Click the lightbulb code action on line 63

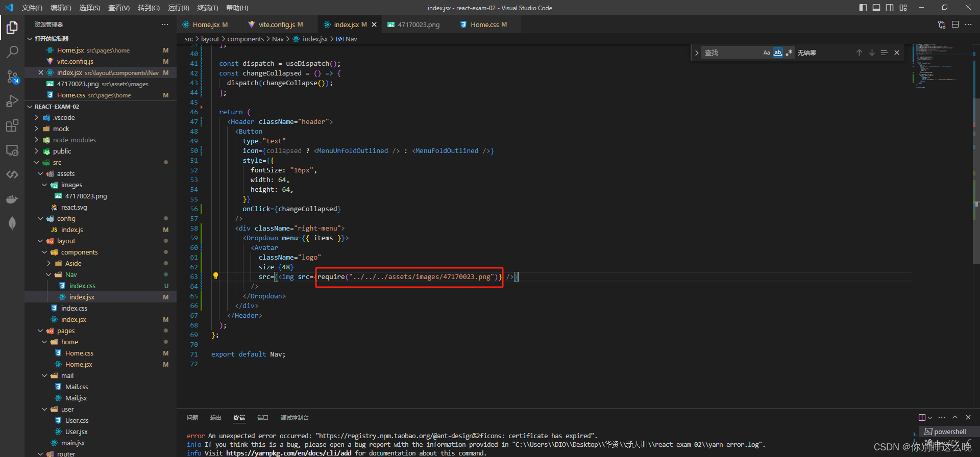tap(215, 276)
